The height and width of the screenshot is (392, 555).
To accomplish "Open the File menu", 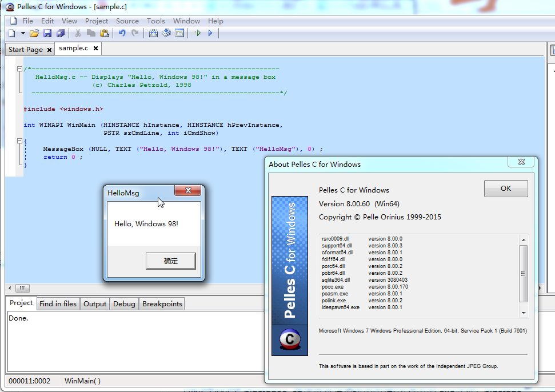I will (x=27, y=21).
